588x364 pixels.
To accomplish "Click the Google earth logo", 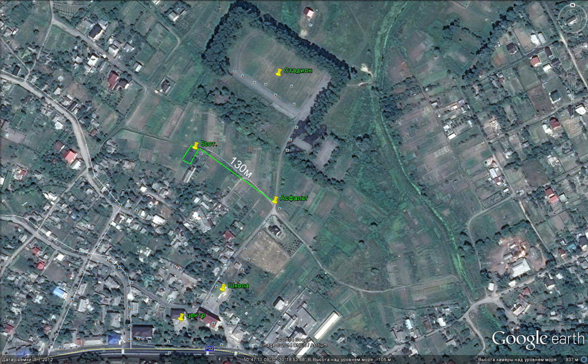I will pos(538,339).
